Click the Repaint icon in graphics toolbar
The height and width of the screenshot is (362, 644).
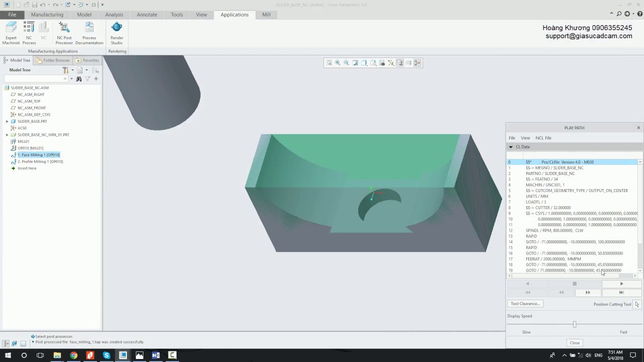point(355,63)
